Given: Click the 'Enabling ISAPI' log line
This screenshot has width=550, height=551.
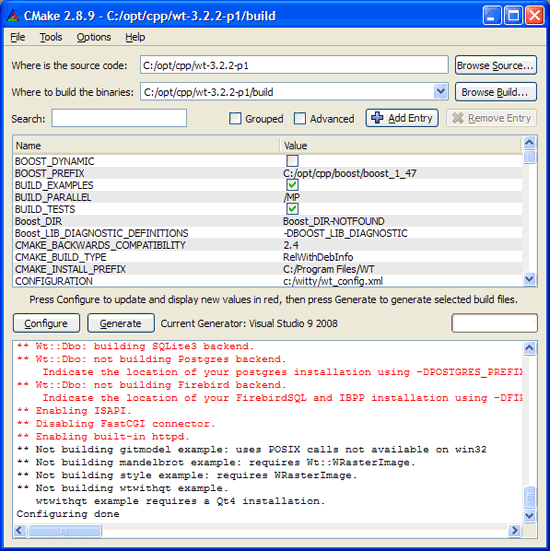Looking at the screenshot, I should pos(74,410).
